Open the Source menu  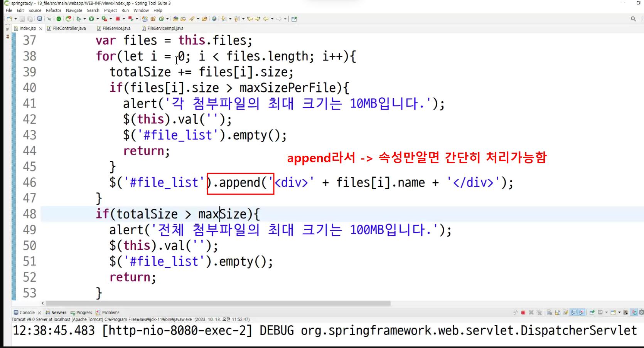coord(35,10)
